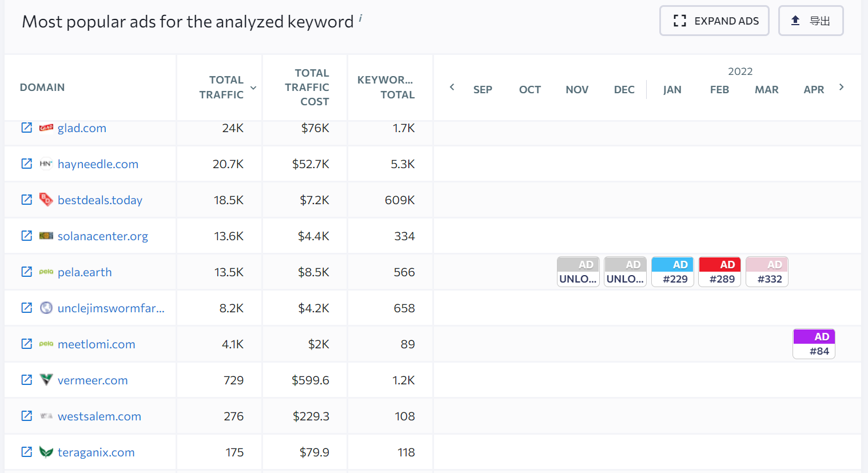Select the FEB month header
The height and width of the screenshot is (473, 868).
pyautogui.click(x=719, y=90)
